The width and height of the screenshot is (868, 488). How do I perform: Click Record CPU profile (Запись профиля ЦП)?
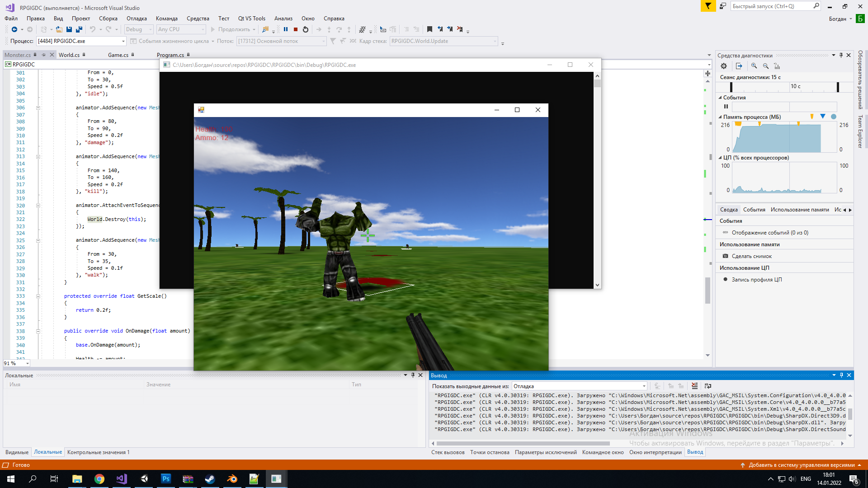pos(756,280)
